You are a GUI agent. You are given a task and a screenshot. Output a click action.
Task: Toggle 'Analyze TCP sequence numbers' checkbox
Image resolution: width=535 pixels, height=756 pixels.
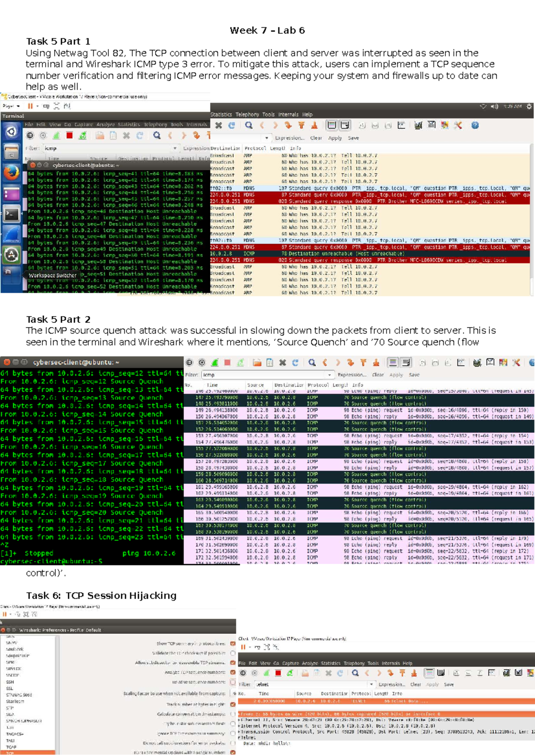click(233, 672)
